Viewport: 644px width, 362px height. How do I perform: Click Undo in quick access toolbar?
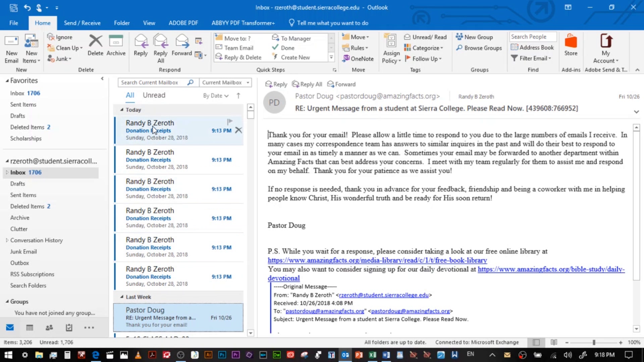[27, 7]
